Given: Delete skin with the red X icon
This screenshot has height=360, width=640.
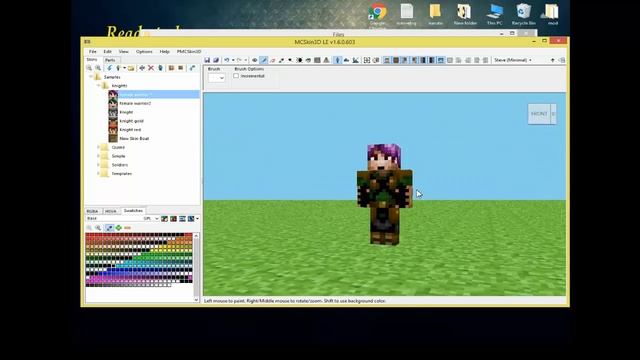Looking at the screenshot, I should point(151,68).
